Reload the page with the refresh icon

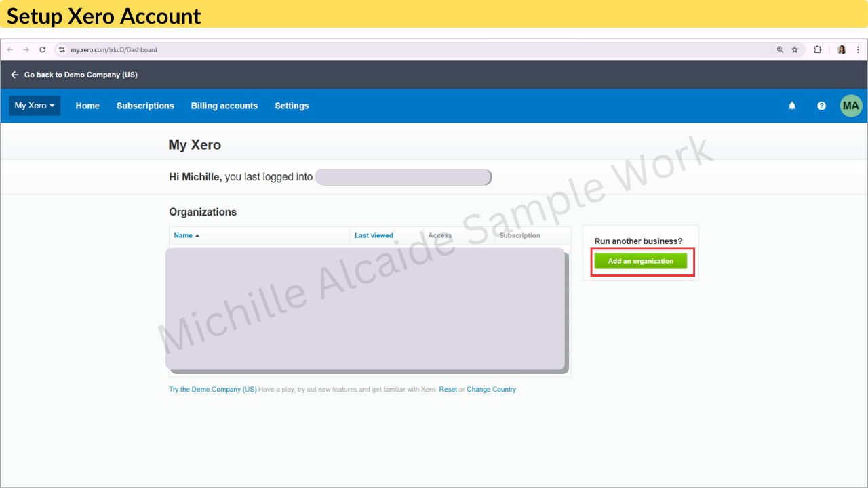coord(43,49)
